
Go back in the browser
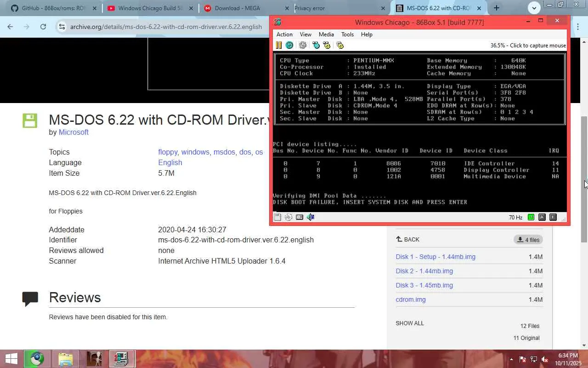10,27
